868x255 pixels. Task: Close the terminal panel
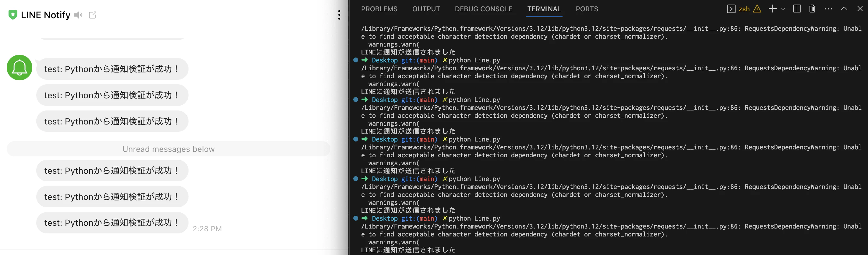coord(860,9)
